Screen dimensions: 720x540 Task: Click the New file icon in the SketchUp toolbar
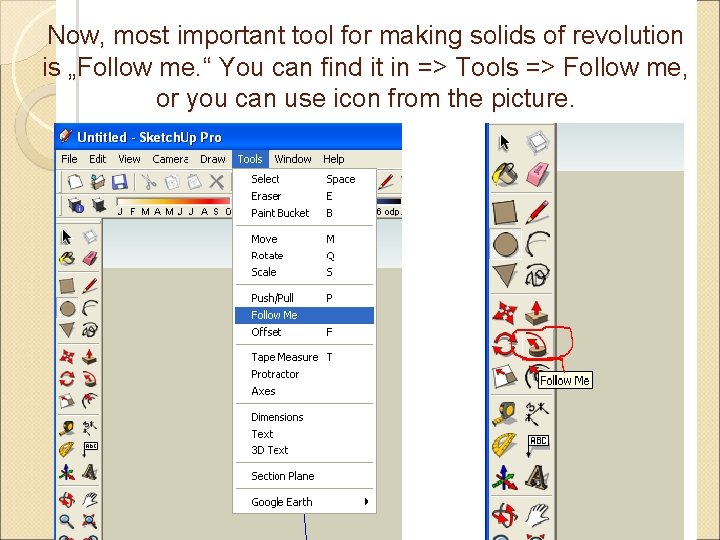[75, 182]
